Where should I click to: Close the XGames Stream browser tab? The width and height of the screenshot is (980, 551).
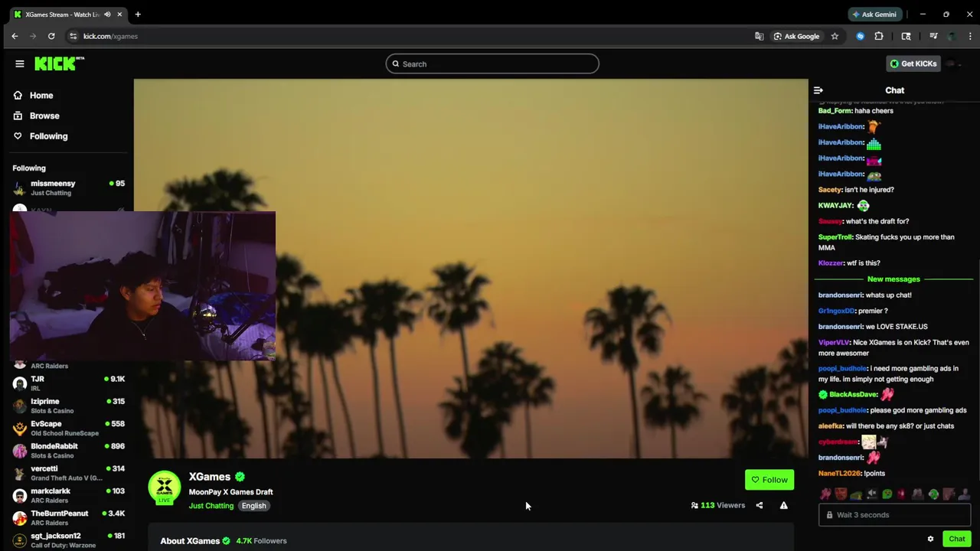pyautogui.click(x=119, y=15)
